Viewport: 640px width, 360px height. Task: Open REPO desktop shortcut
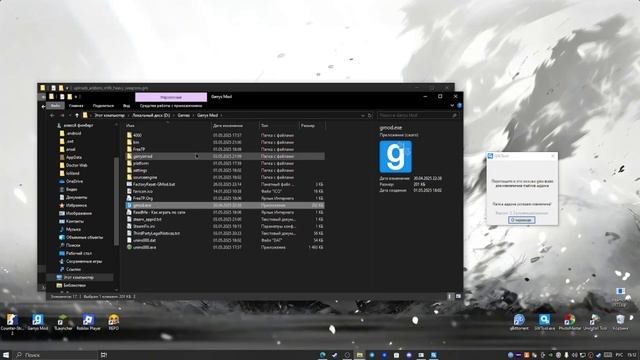(x=113, y=322)
